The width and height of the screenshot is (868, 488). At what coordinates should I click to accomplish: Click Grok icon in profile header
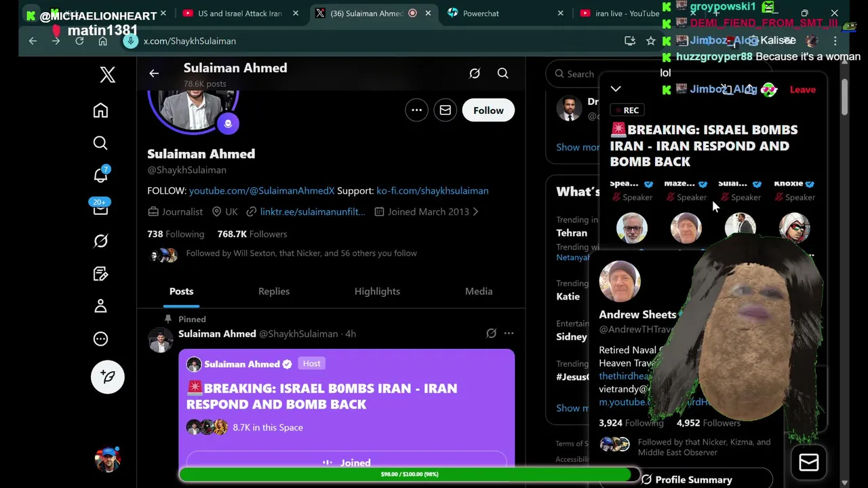(475, 73)
